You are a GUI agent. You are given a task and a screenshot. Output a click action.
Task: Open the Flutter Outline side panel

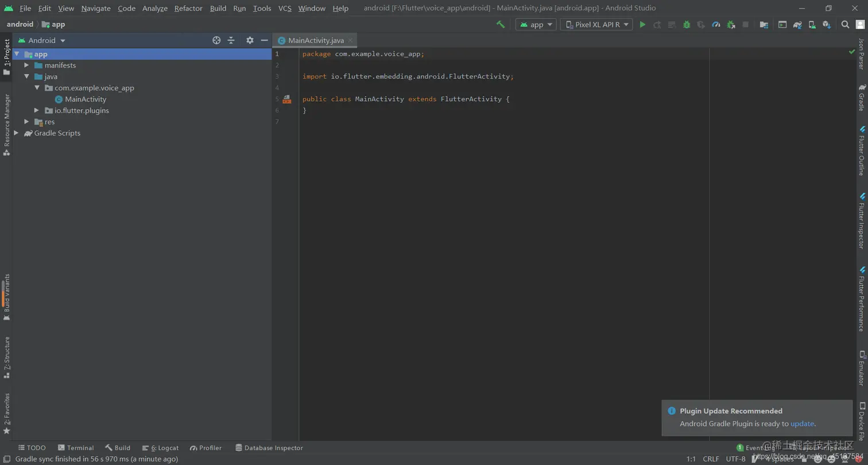coord(862,150)
